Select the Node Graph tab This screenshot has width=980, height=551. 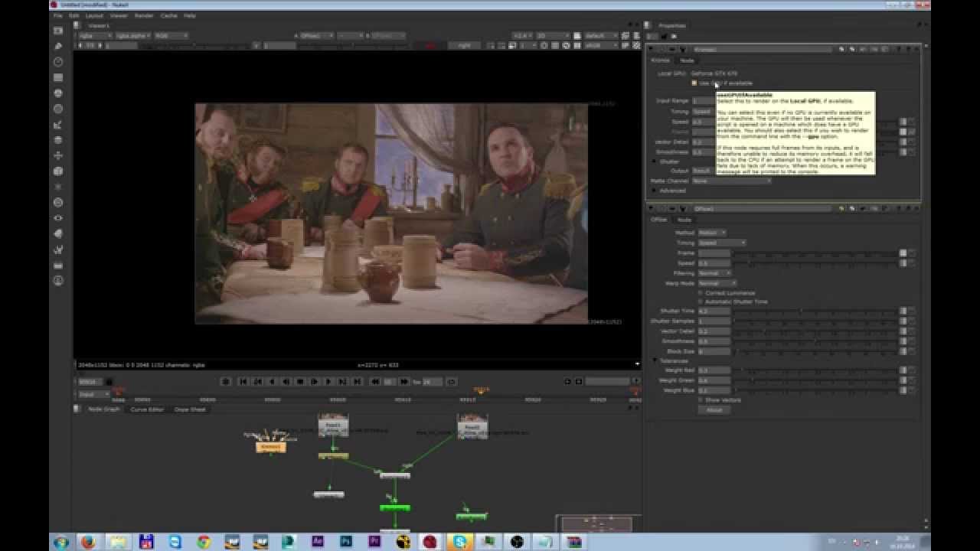coord(104,409)
